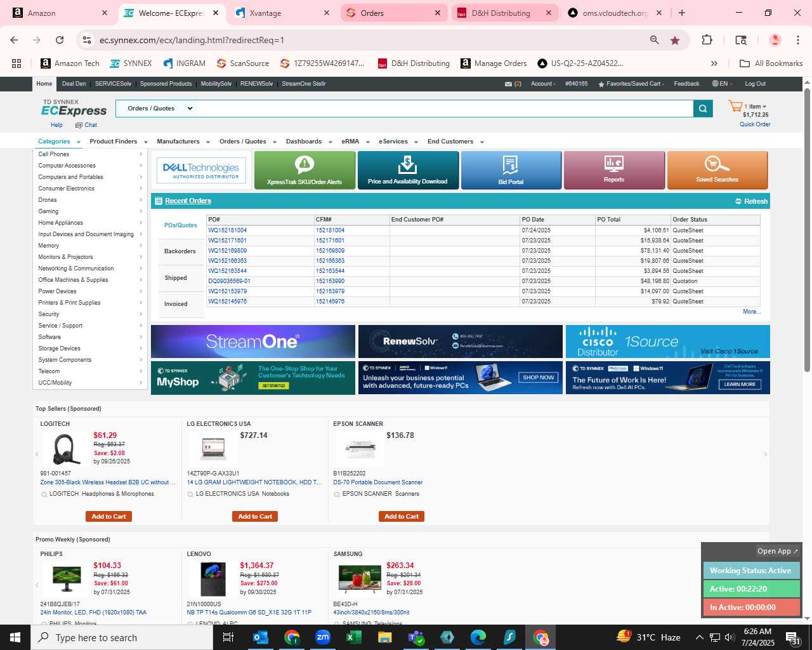Image resolution: width=812 pixels, height=650 pixels.
Task: Open Outlook from the taskbar
Action: coord(260,637)
